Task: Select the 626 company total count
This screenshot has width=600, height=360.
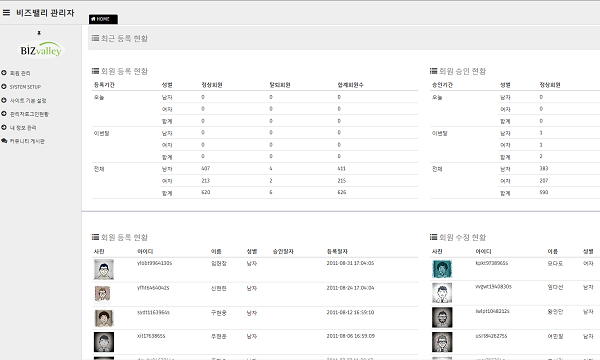Action: click(342, 192)
